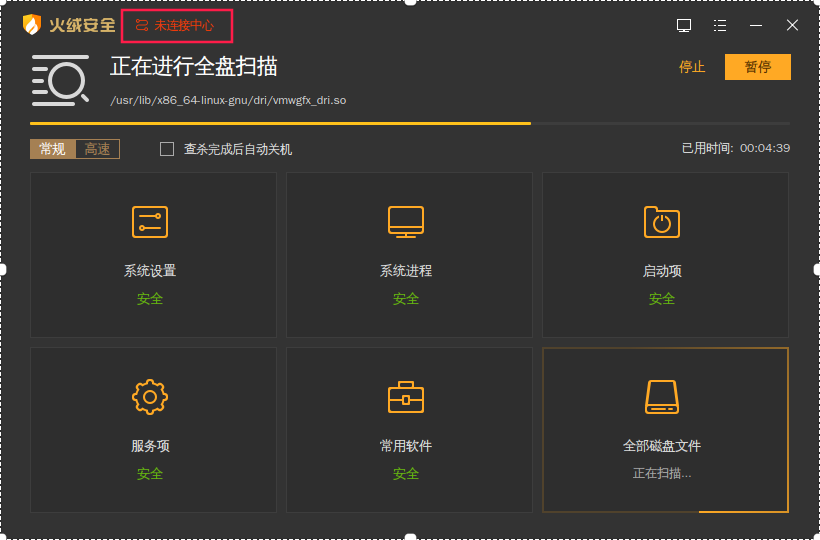
Task: Click the 系统进程 card label
Action: click(x=406, y=271)
